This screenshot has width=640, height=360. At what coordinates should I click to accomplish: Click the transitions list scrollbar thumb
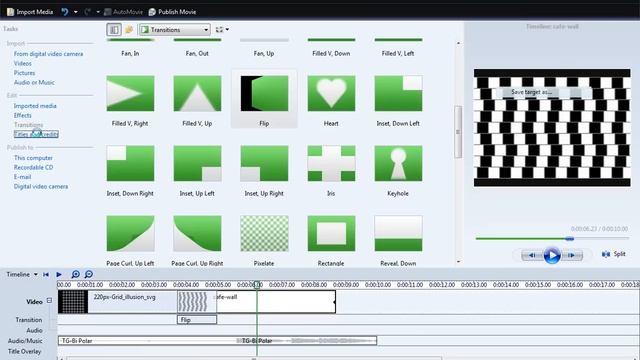[458, 131]
